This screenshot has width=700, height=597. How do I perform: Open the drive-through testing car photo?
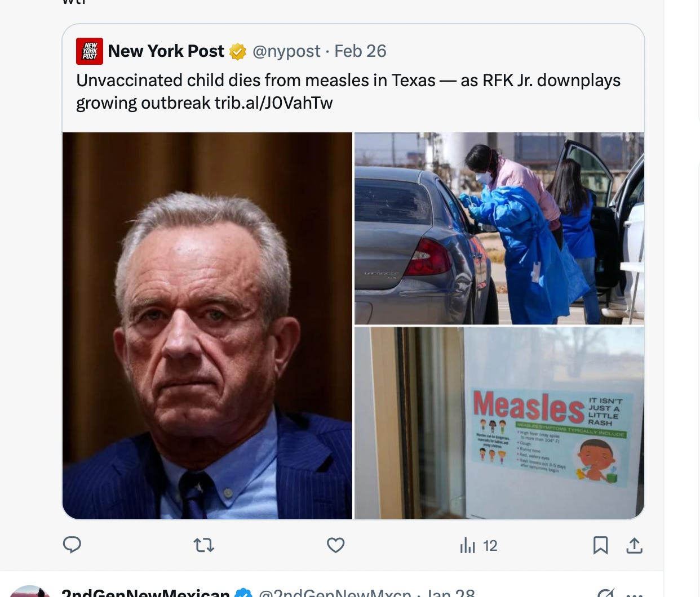(x=499, y=228)
